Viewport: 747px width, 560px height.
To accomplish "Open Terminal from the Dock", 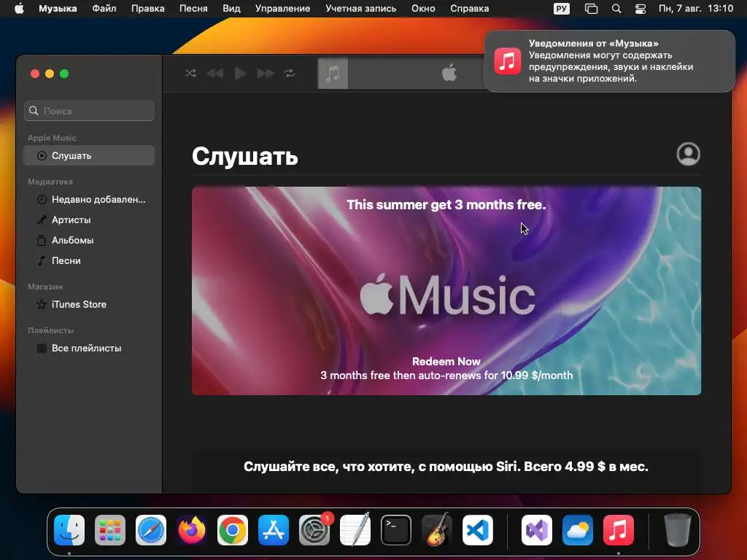I will 396,530.
